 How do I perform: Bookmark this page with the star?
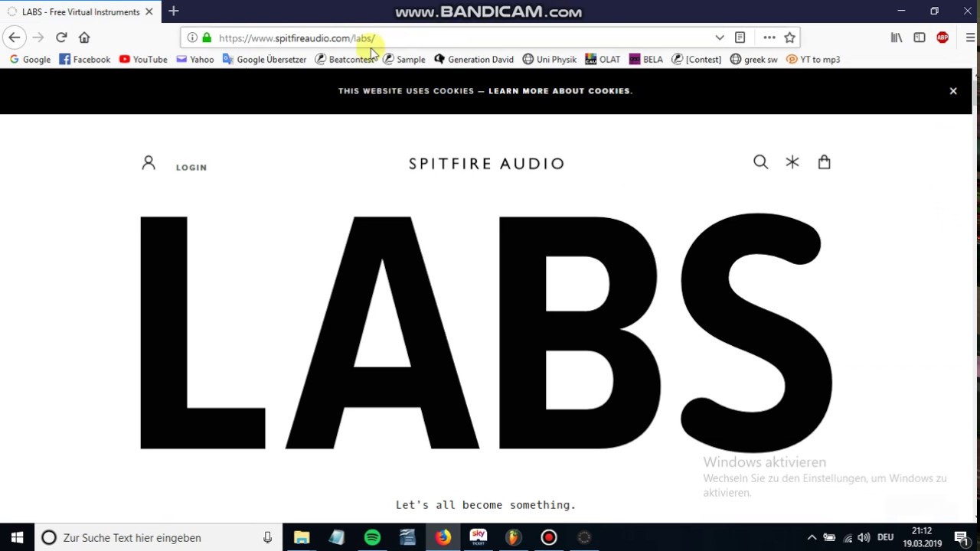(790, 37)
